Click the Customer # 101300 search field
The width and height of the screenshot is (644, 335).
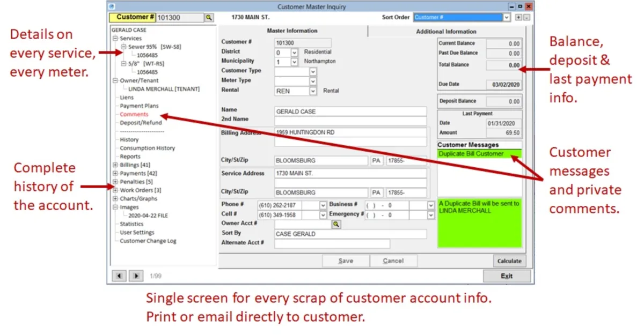pyautogui.click(x=180, y=18)
